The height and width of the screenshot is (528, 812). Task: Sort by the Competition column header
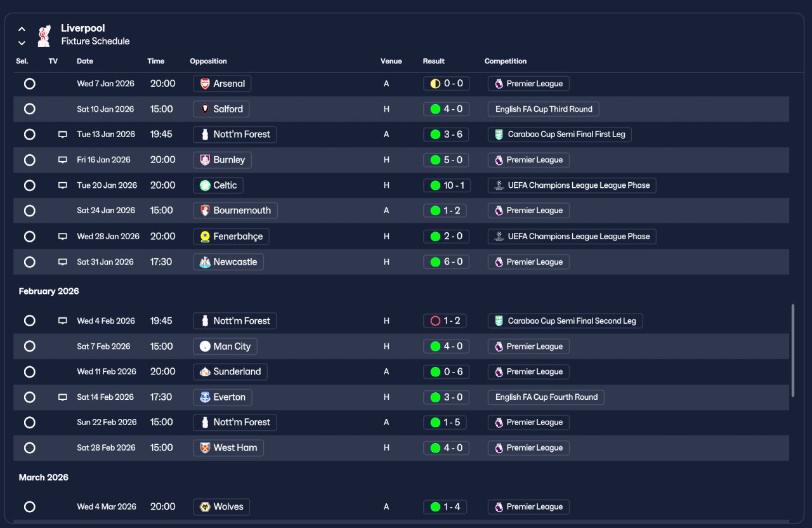pyautogui.click(x=506, y=62)
